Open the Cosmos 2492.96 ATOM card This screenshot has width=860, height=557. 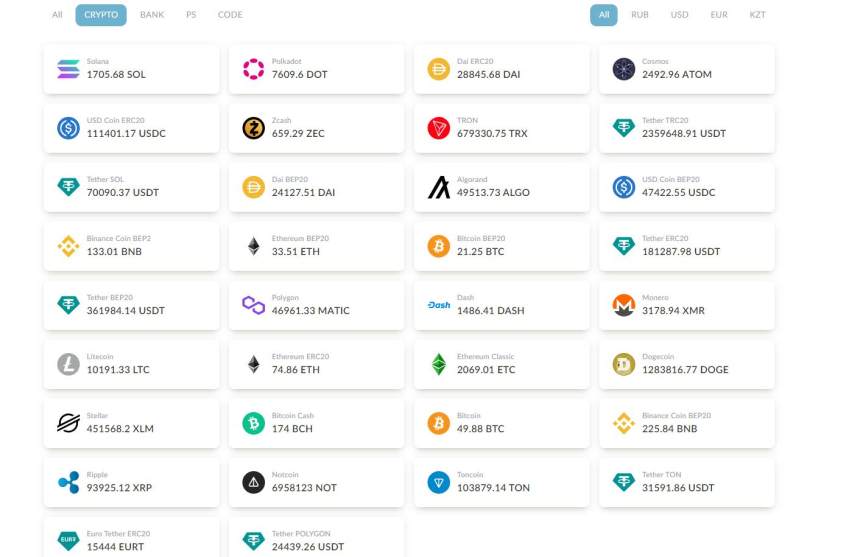coord(686,69)
